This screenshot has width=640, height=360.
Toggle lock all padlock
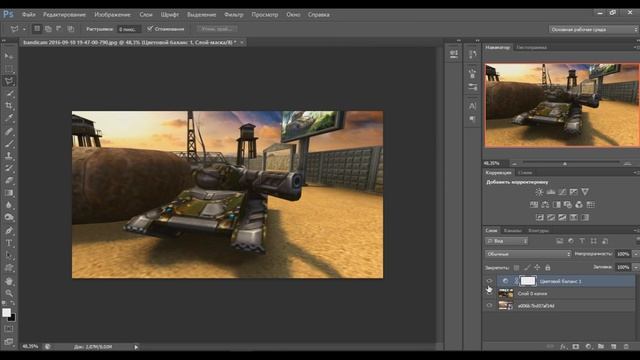pyautogui.click(x=548, y=268)
